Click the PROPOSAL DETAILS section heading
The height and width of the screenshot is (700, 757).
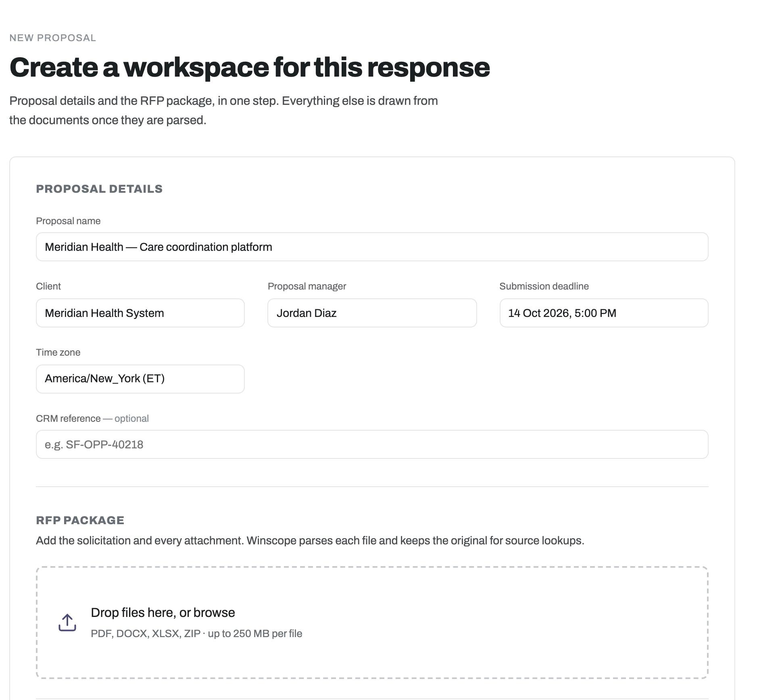pos(99,189)
